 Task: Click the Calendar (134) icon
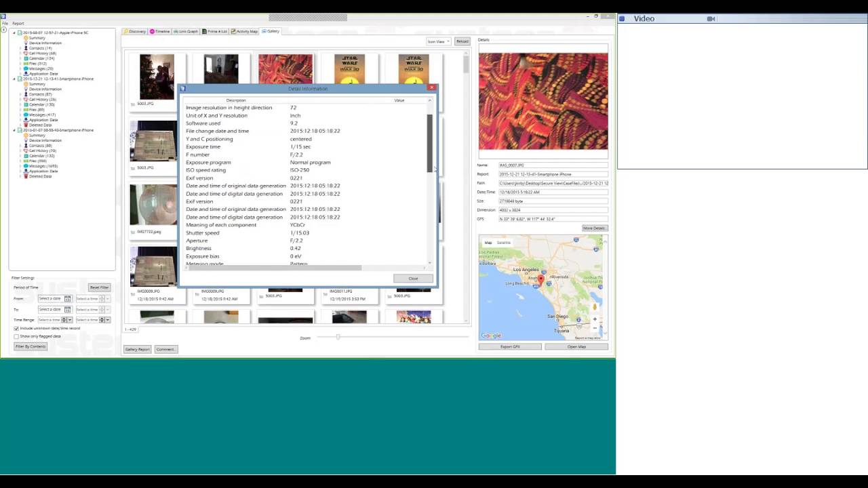click(26, 58)
